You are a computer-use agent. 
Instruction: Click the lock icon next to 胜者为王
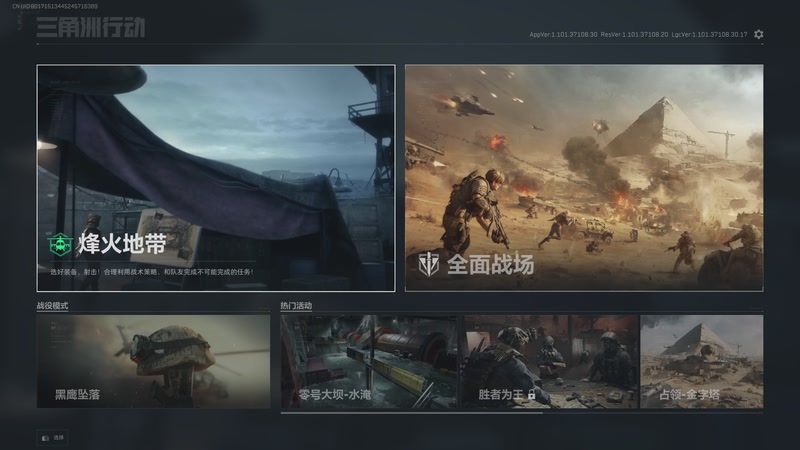tap(532, 394)
